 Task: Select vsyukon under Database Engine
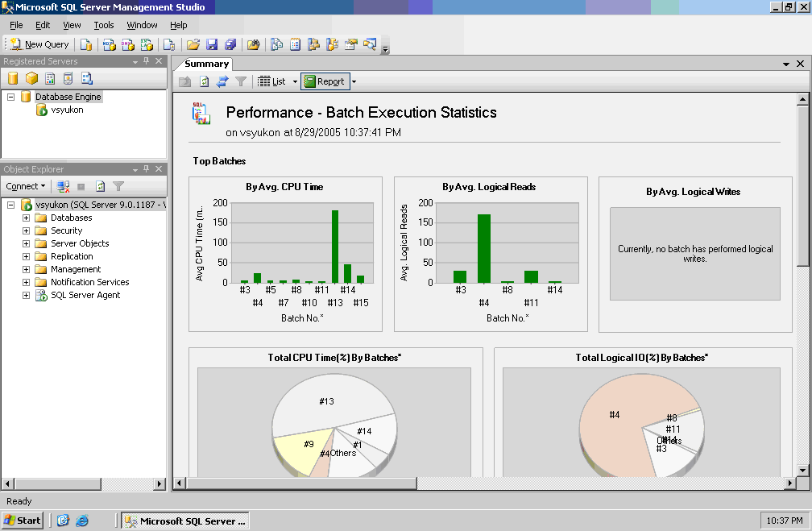(66, 110)
